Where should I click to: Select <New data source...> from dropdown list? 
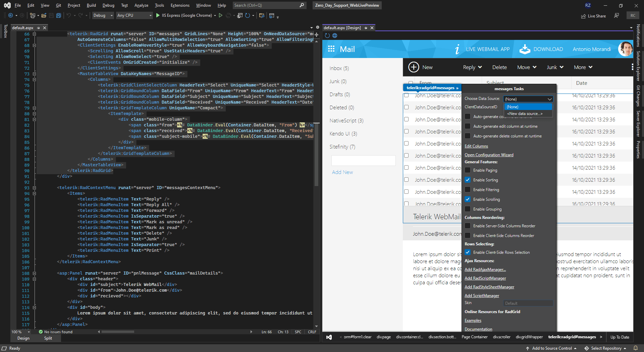pyautogui.click(x=528, y=114)
